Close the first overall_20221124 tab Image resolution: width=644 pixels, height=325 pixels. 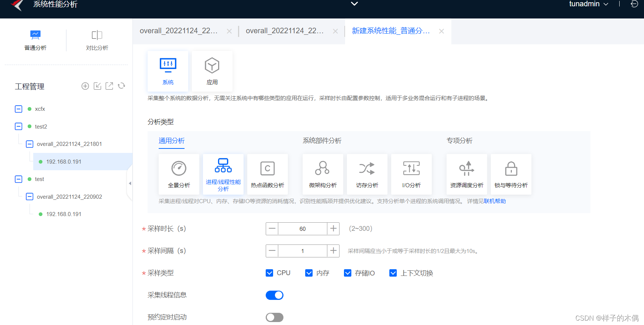229,31
